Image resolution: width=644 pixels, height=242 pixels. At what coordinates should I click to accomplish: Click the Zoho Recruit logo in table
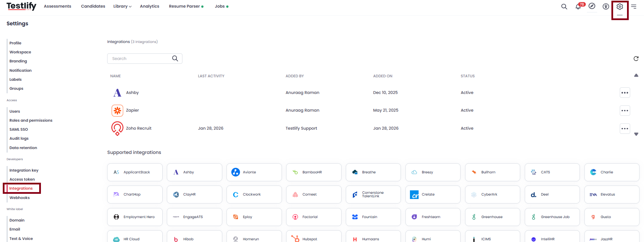point(117,128)
